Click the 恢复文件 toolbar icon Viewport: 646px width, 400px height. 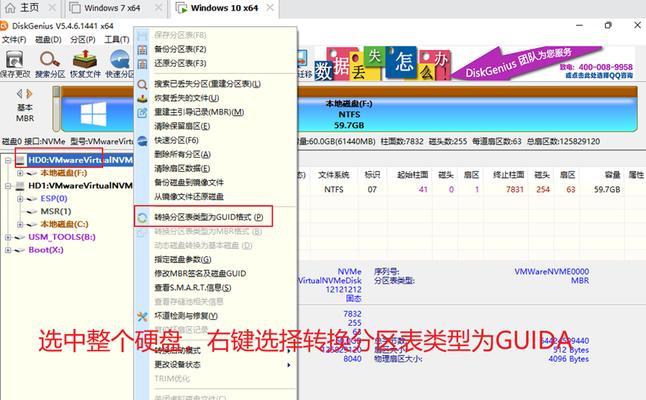click(x=84, y=60)
